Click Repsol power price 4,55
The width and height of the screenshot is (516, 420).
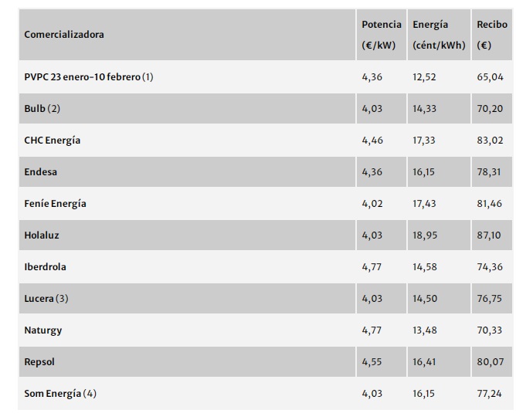coord(372,362)
